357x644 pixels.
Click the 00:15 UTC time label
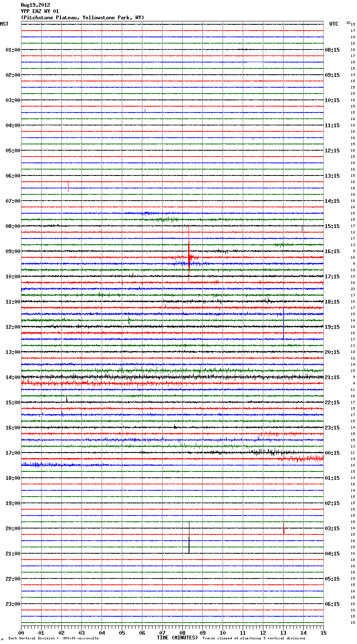[x=332, y=453]
